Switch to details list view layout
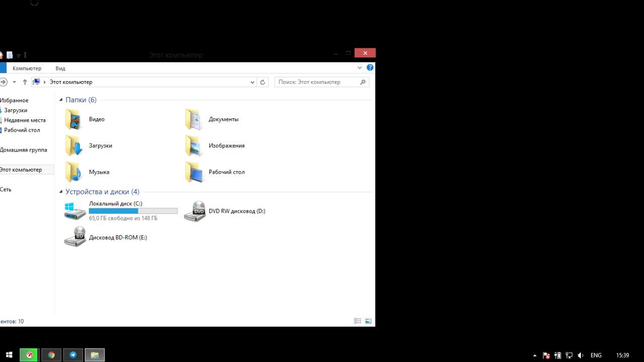 [x=358, y=321]
